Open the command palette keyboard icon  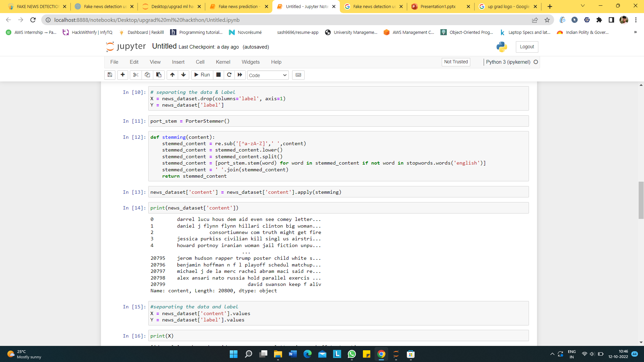[298, 75]
